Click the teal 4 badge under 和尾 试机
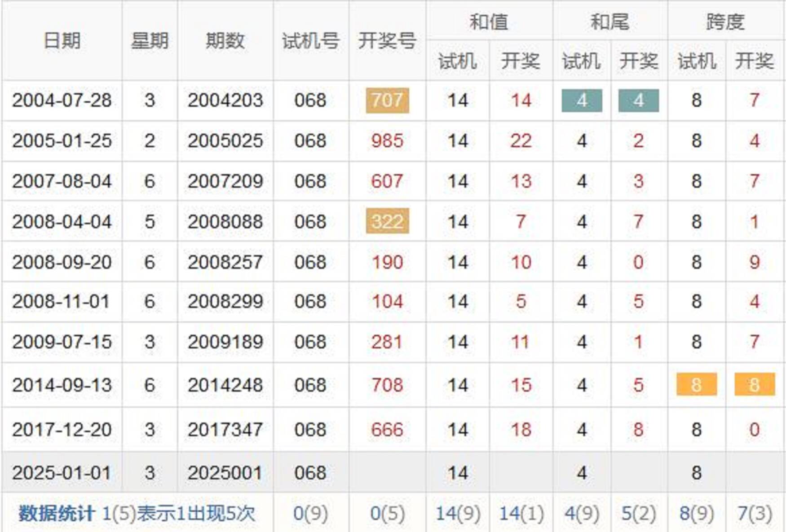This screenshot has height=532, width=786. [x=582, y=100]
